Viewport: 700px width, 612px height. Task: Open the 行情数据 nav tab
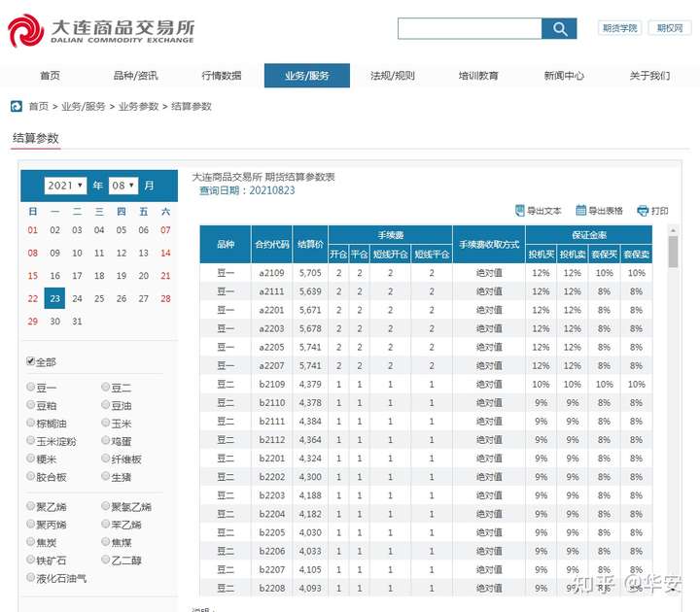pyautogui.click(x=222, y=76)
